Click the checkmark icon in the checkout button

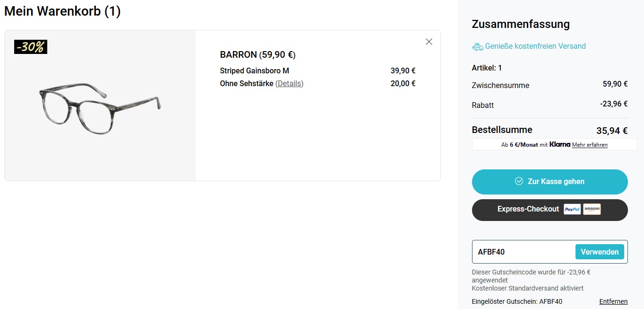(519, 182)
